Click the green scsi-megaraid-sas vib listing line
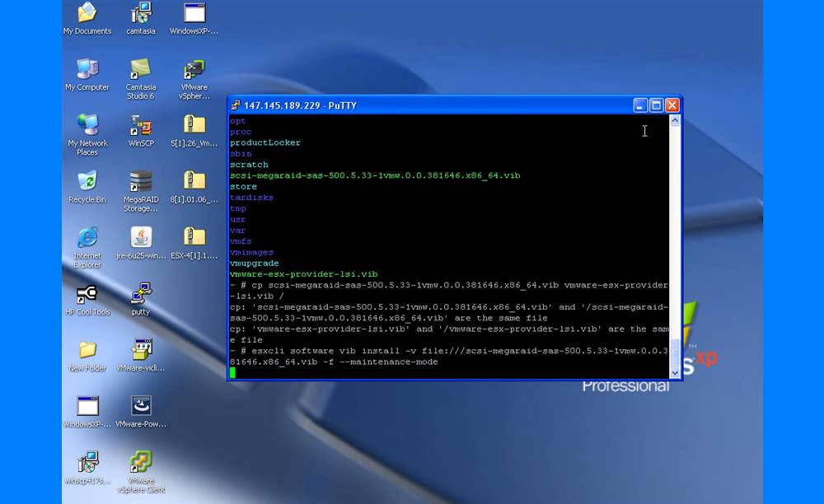824x504 pixels. [375, 175]
